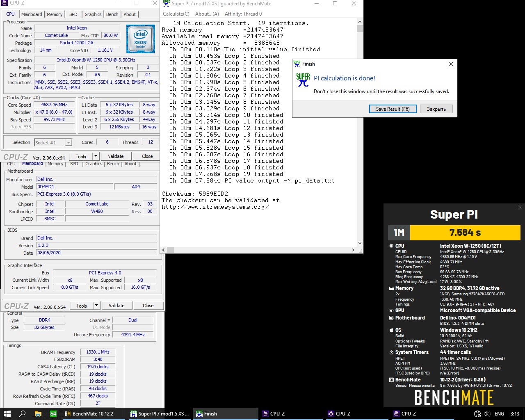Click the Intel Xeon inside logo
525x420 pixels.
[141, 39]
